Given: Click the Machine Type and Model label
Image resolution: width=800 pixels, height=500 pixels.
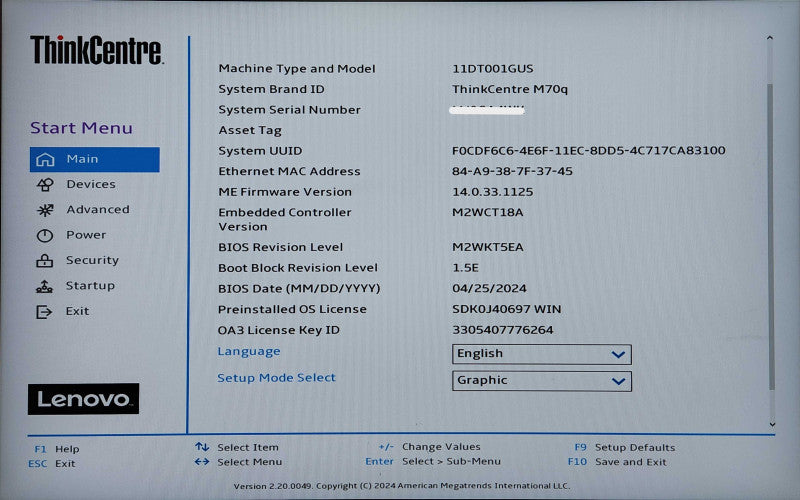Looking at the screenshot, I should (297, 69).
